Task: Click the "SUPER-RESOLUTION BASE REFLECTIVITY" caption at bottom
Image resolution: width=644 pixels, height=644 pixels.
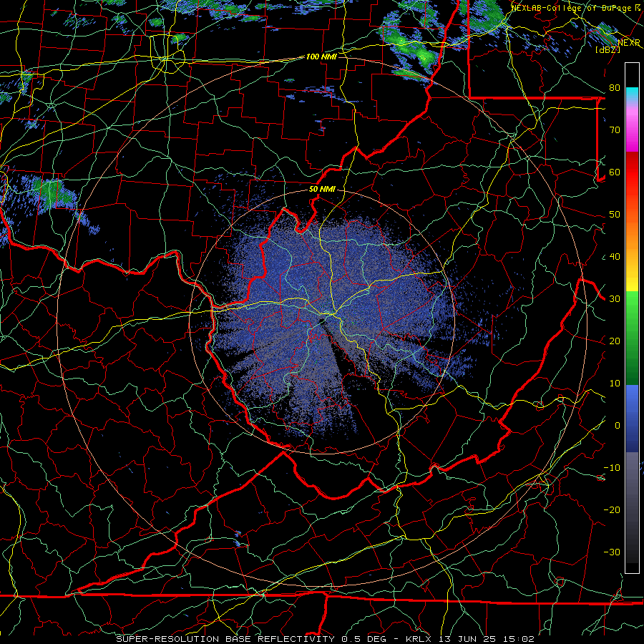Action: click(225, 639)
